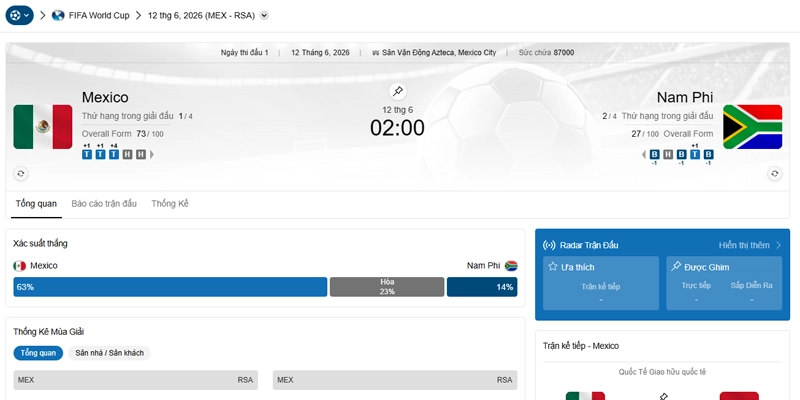Image resolution: width=800 pixels, height=400 pixels.
Task: Click Mexico's last H form badge
Action: coord(141,154)
